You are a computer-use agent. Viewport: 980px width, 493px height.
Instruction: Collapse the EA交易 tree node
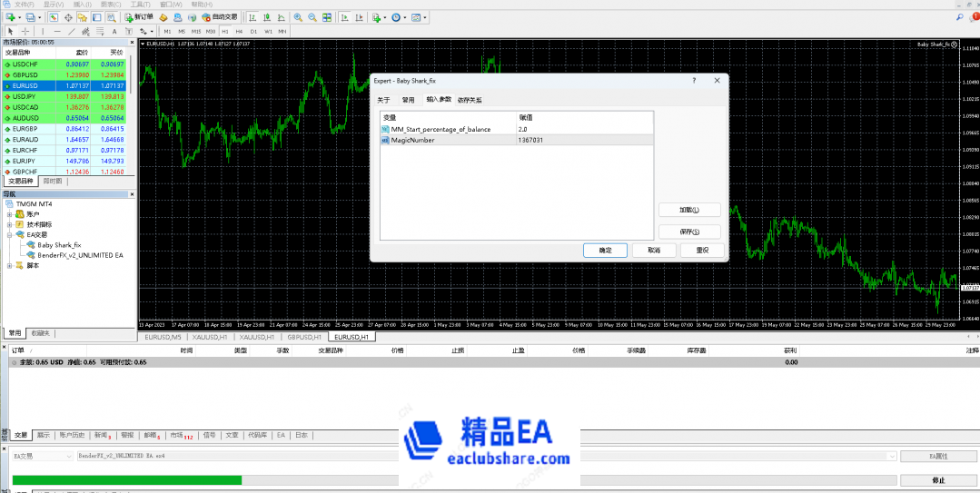pos(9,234)
